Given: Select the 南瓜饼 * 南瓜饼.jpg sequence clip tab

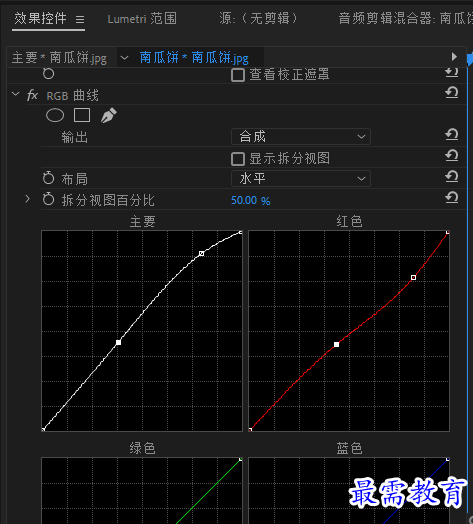Looking at the screenshot, I should [194, 58].
